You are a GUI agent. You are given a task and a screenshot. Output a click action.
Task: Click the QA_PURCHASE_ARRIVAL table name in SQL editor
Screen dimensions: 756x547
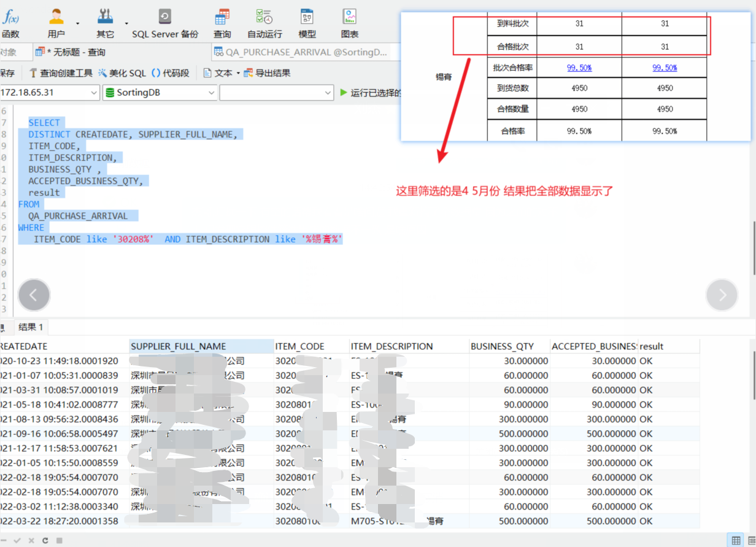(x=78, y=216)
